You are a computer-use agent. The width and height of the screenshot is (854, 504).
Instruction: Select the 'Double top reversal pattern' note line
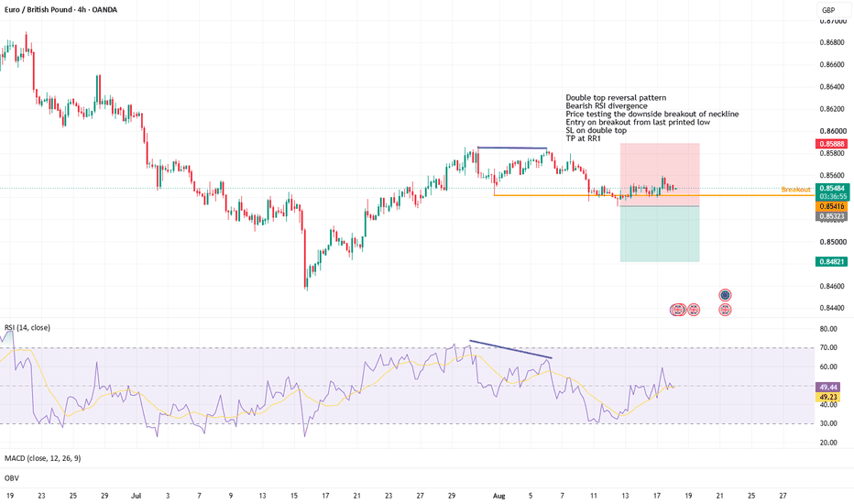pos(616,97)
